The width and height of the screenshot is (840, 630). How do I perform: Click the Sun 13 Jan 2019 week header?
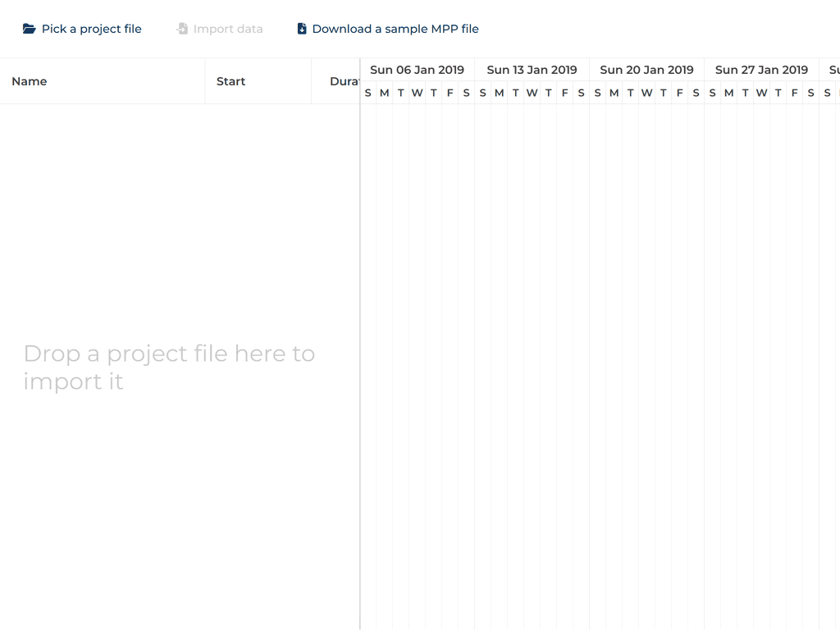pos(532,70)
